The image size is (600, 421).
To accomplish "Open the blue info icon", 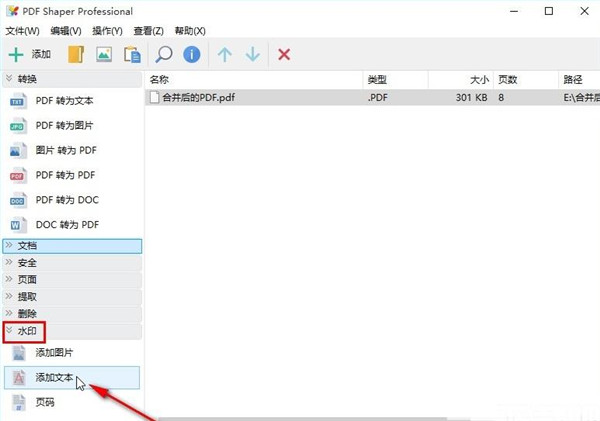I will point(191,54).
